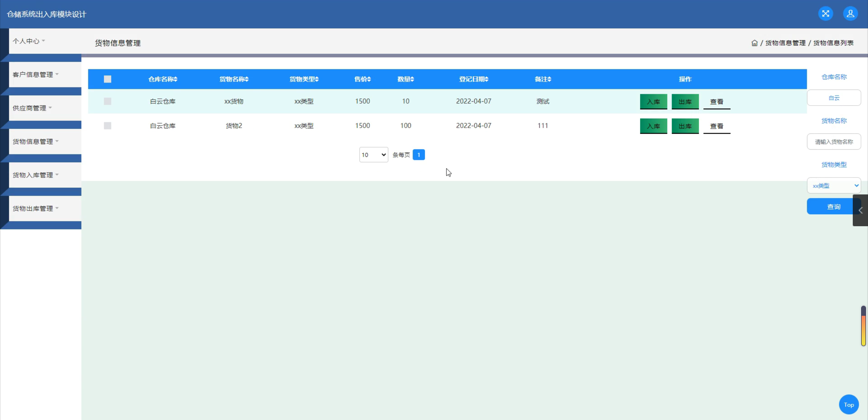Sort by 仓库名称 column arrows
The image size is (868, 420).
pos(175,79)
